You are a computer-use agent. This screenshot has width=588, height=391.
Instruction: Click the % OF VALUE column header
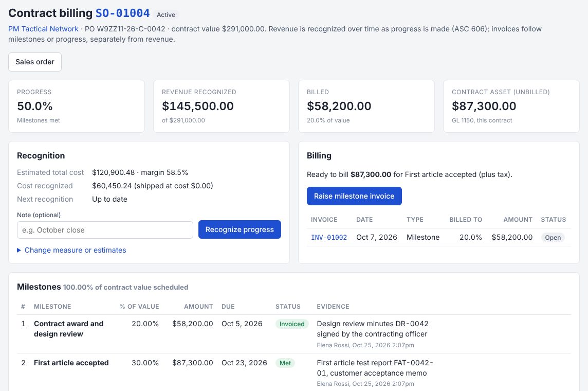[x=139, y=307]
